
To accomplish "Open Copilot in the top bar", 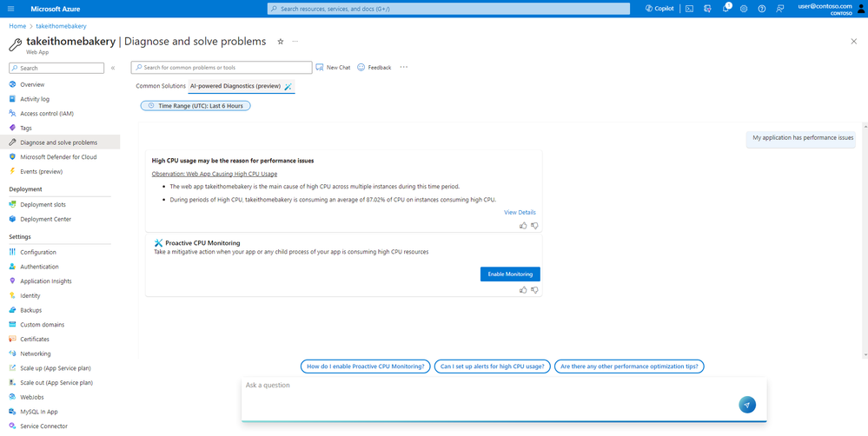I will click(x=659, y=9).
